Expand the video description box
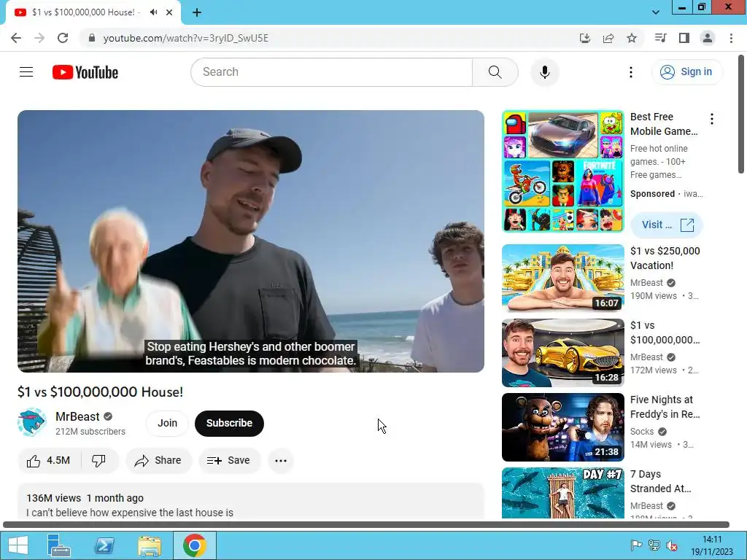The height and width of the screenshot is (560, 747). 251,502
